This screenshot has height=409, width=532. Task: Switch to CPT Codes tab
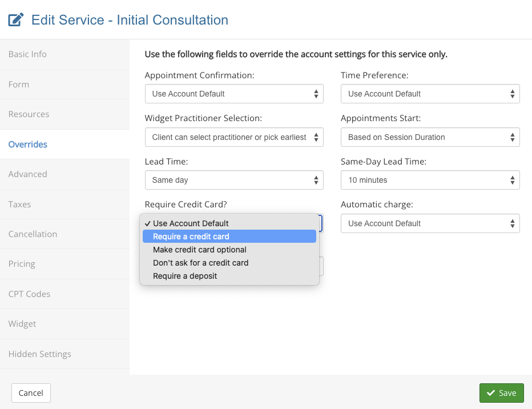point(29,294)
